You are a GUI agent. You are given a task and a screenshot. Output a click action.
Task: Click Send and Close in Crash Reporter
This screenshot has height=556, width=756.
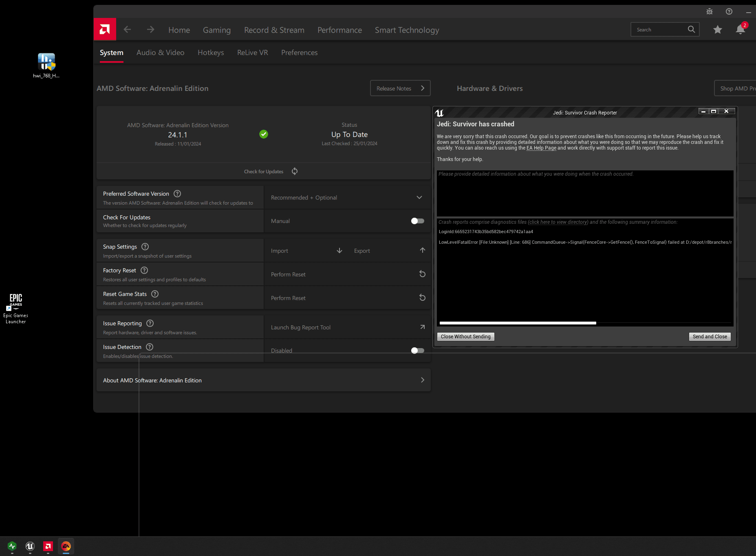point(710,336)
